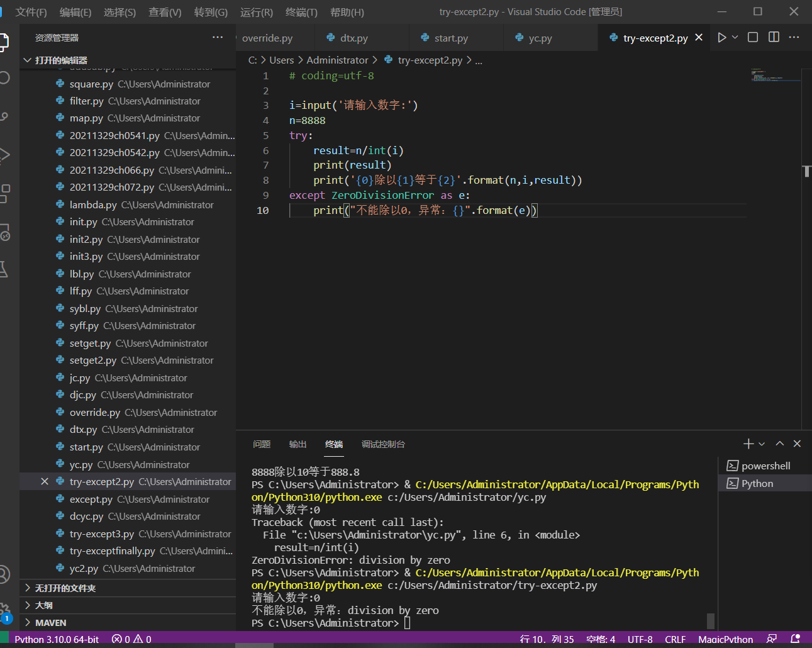
Task: Open the run button dropdown arrow
Action: [735, 38]
